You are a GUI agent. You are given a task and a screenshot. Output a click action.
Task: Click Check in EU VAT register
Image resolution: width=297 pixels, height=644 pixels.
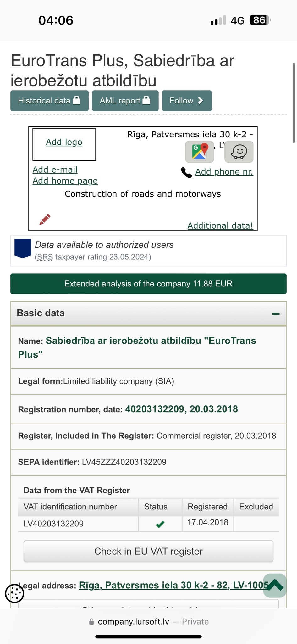coord(148,551)
